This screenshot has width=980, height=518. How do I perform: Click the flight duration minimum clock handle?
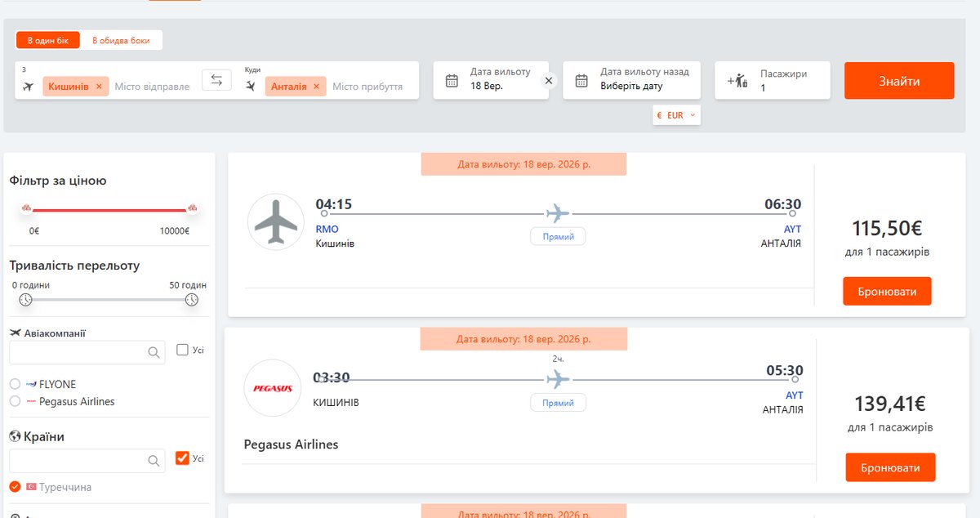point(25,300)
